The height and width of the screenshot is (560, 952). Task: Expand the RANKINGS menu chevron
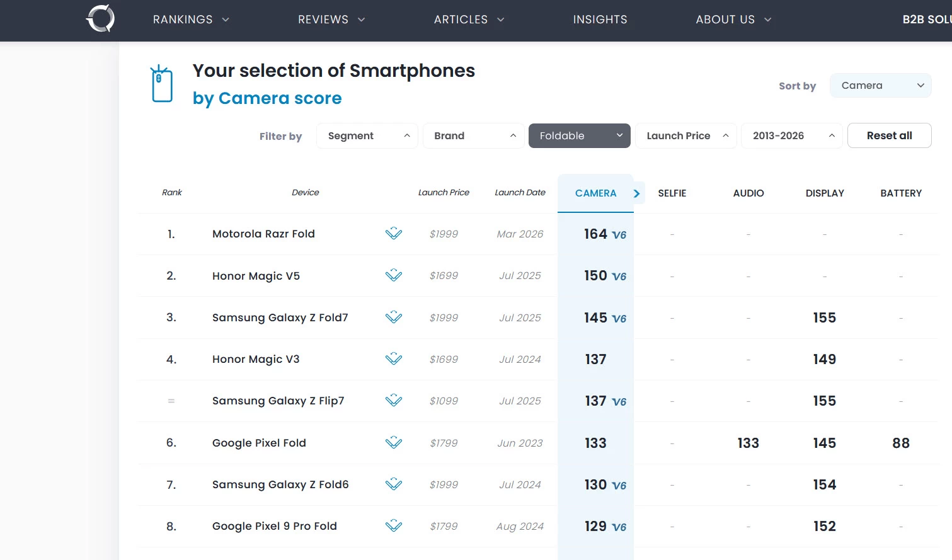coord(226,20)
